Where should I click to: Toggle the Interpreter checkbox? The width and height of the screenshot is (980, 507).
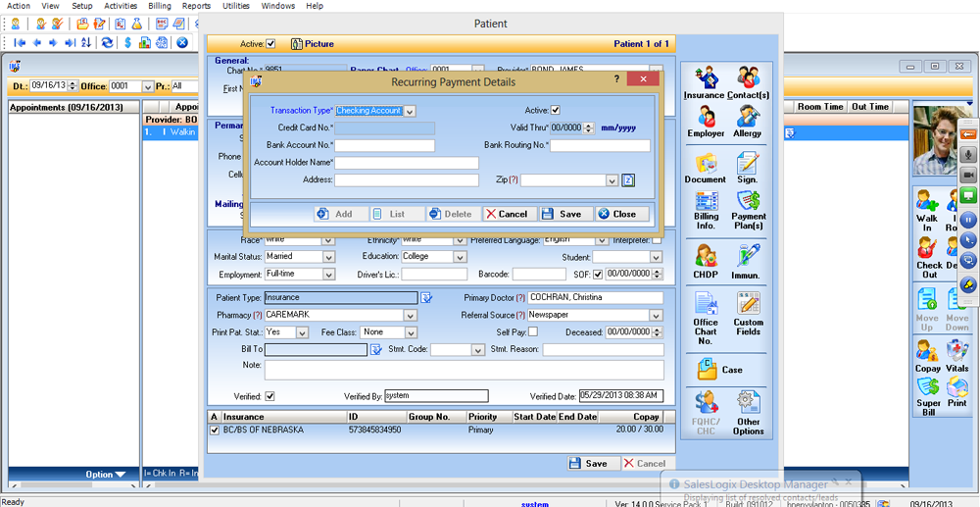click(657, 240)
